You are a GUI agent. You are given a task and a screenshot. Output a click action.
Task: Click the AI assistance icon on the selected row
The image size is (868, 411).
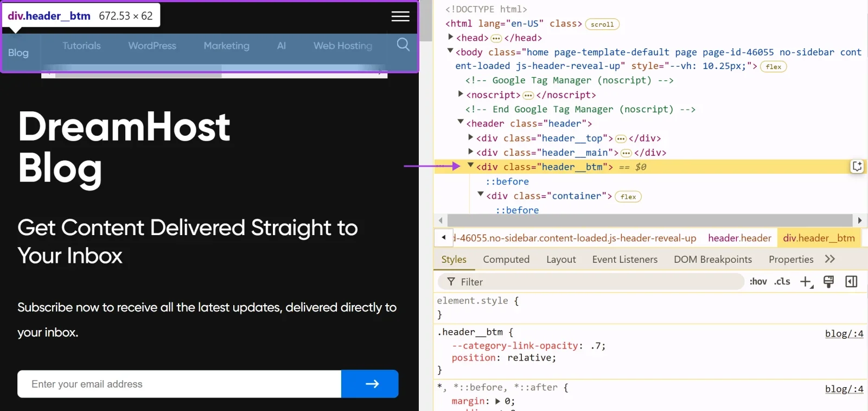tap(857, 167)
